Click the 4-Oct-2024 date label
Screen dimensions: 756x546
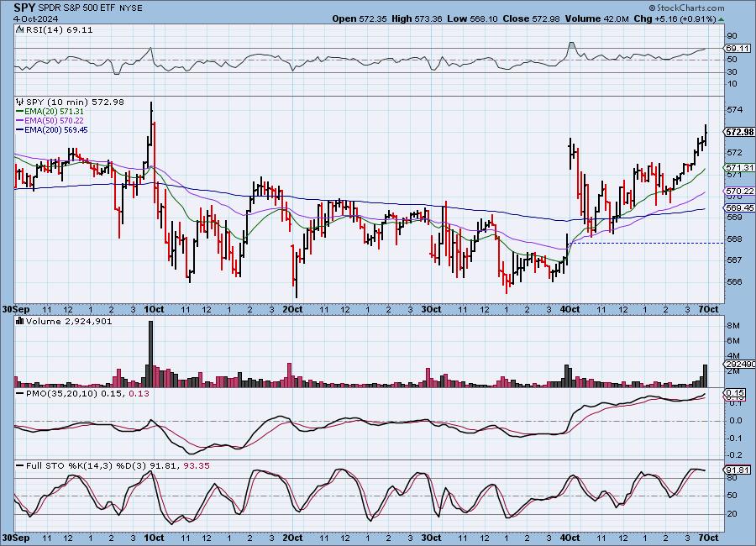tap(36, 18)
